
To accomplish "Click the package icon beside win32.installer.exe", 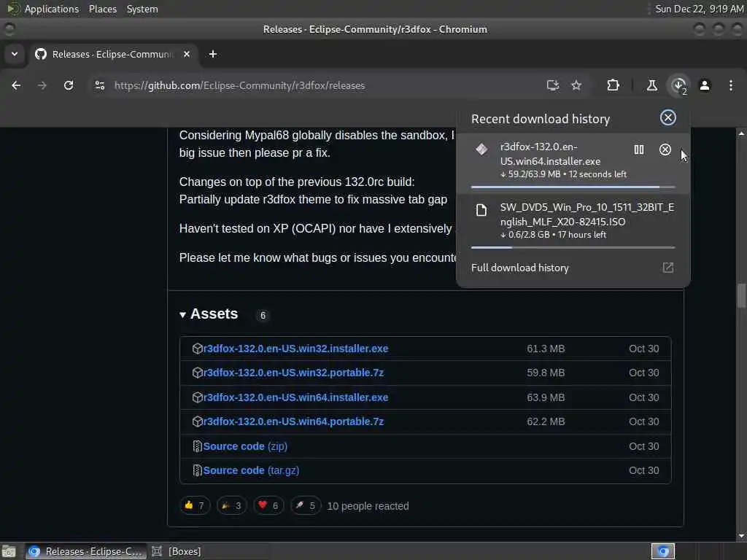I will pos(197,349).
